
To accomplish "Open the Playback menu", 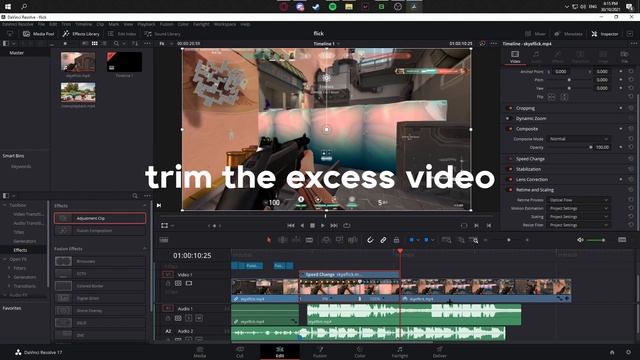I will pyautogui.click(x=146, y=24).
